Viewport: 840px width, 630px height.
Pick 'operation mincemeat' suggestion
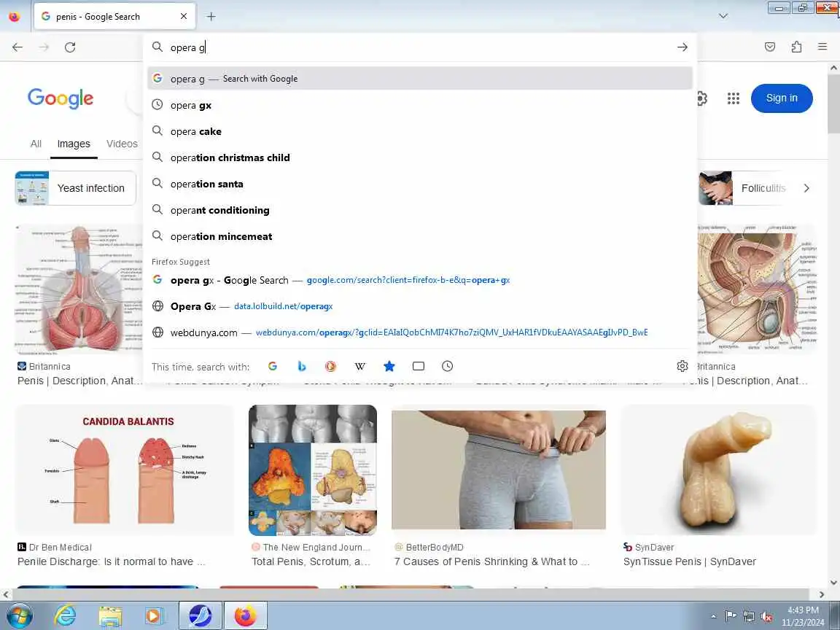pyautogui.click(x=420, y=237)
